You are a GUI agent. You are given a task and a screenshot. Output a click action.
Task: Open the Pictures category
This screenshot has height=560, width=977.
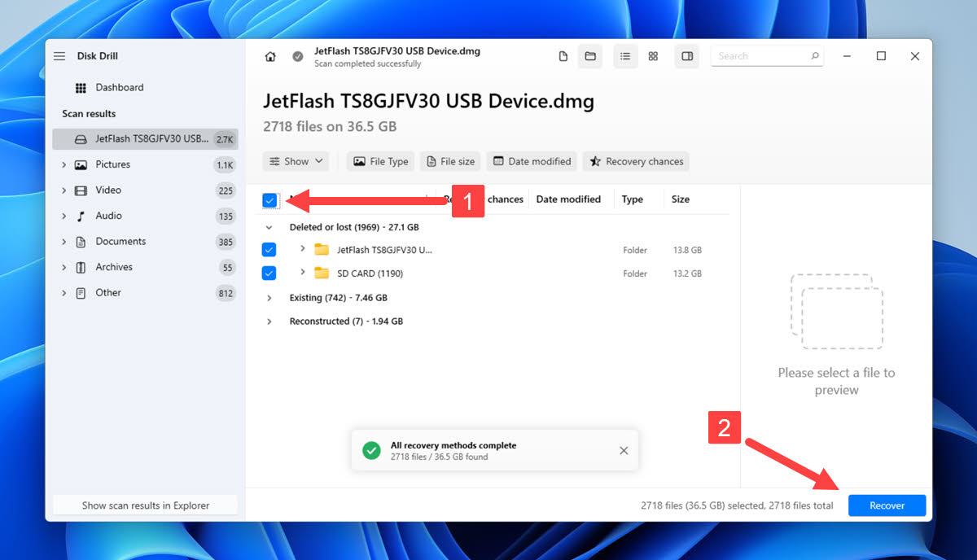click(x=112, y=164)
